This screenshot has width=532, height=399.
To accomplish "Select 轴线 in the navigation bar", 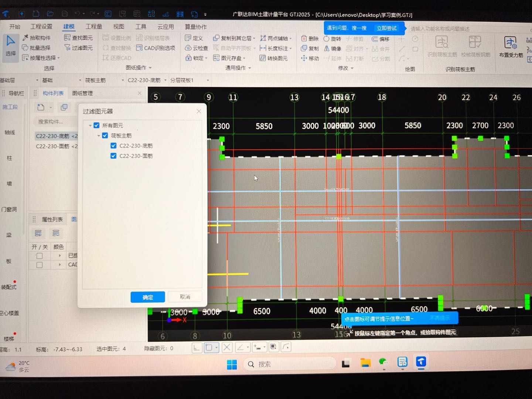I will [x=10, y=132].
